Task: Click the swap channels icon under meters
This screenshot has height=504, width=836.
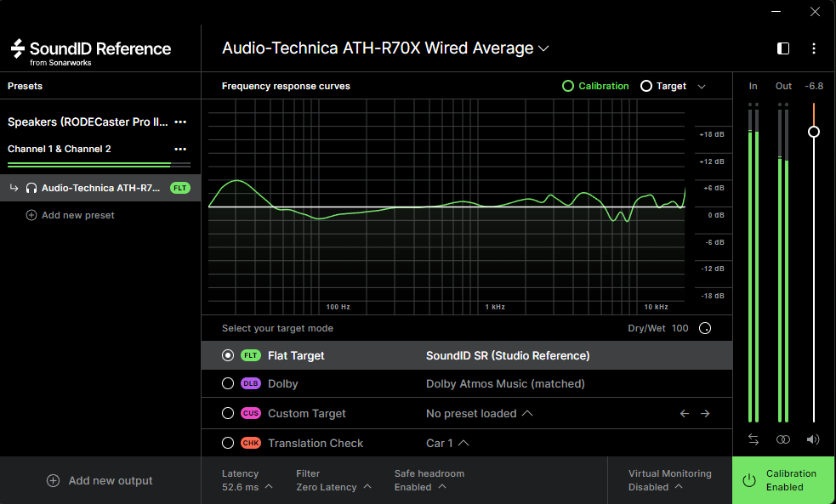Action: (754, 439)
